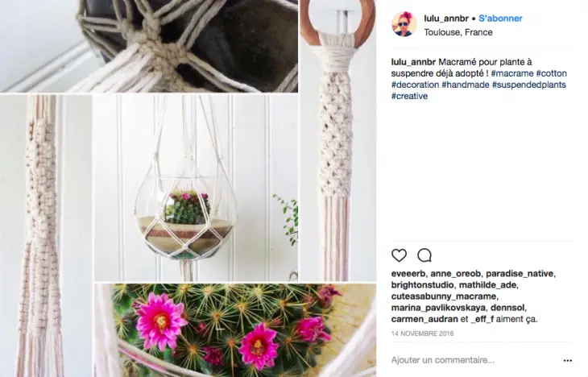Viewport: 588px width, 377px height.
Task: Like the post with the heart icon
Action: point(399,255)
